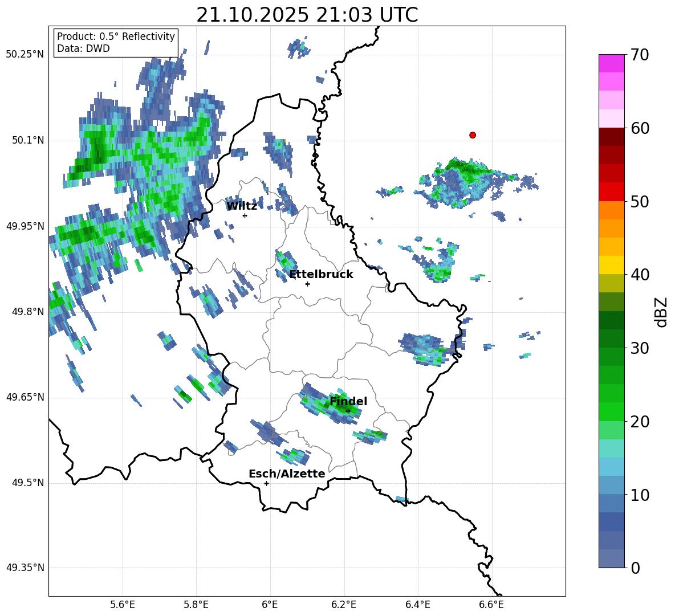Click the title "21.10.2025 21:03 UTC"
675x616 pixels.
307,15
